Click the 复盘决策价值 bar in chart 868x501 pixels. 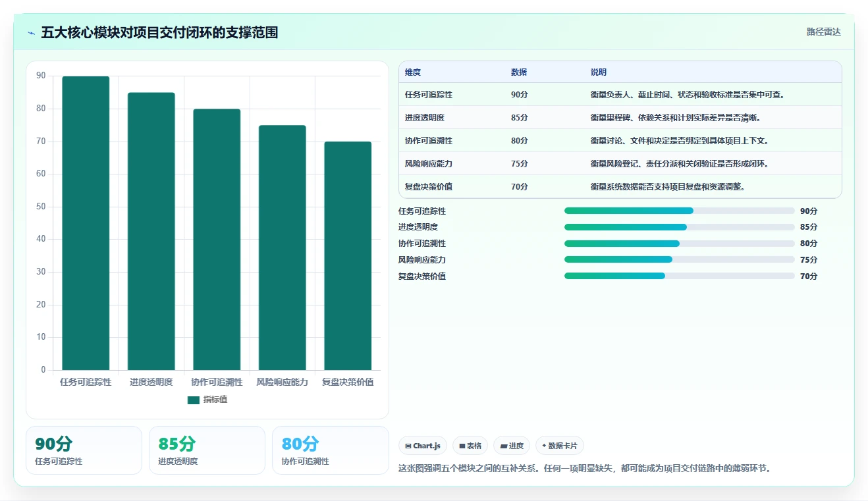348,255
